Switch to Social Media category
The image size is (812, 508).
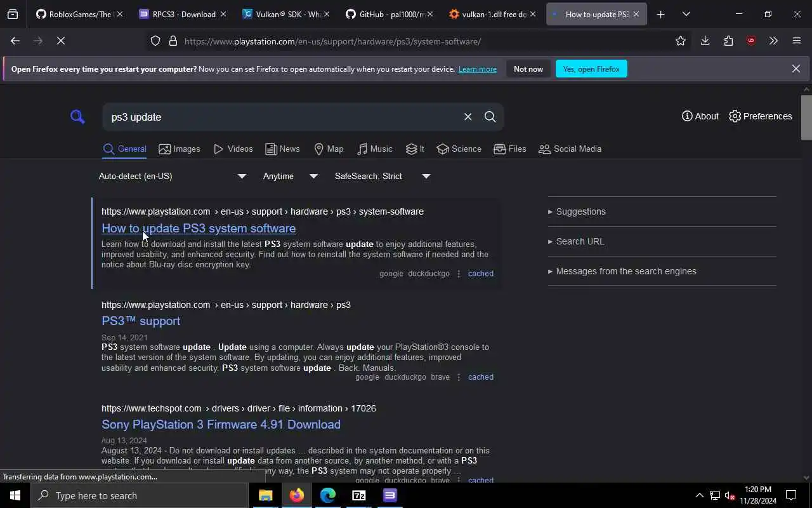click(570, 149)
